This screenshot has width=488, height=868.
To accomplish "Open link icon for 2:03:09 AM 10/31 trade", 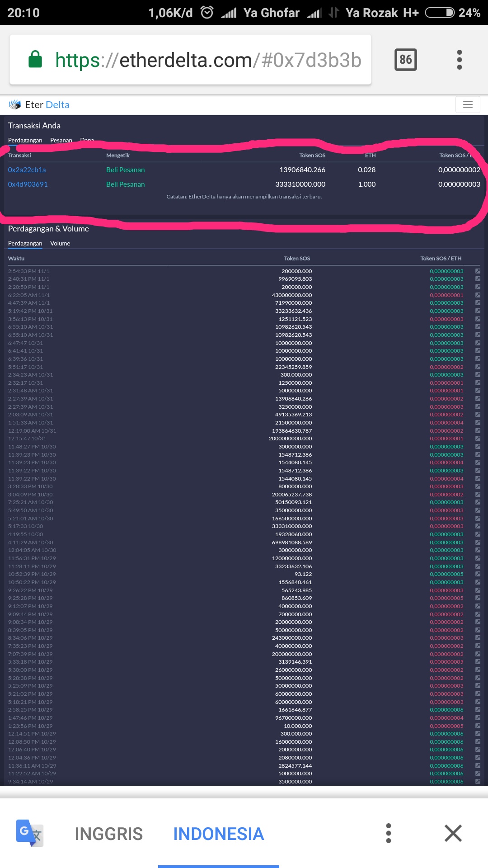I will pyautogui.click(x=478, y=415).
